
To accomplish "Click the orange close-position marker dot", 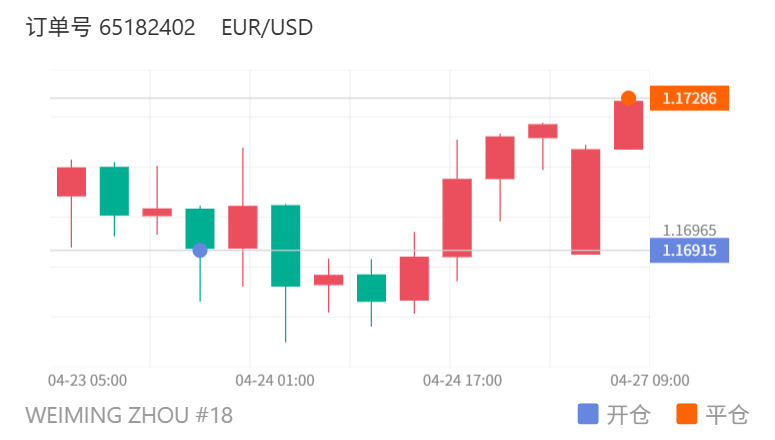I will pos(628,98).
